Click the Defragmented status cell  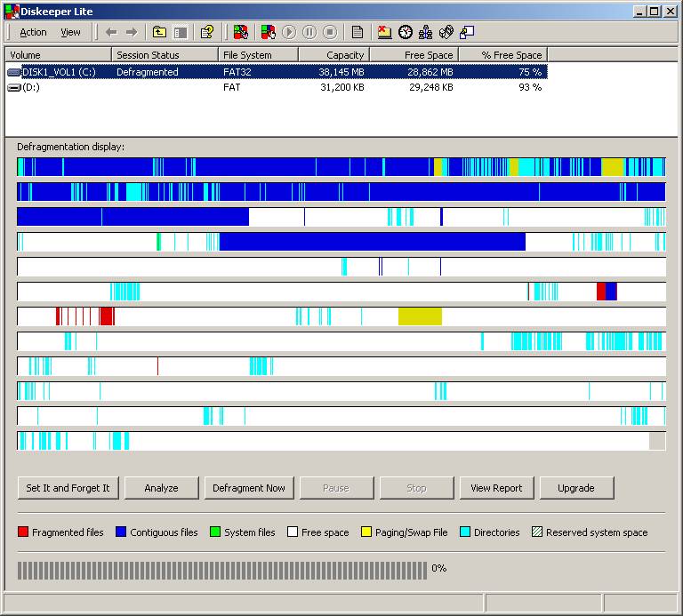pyautogui.click(x=148, y=72)
